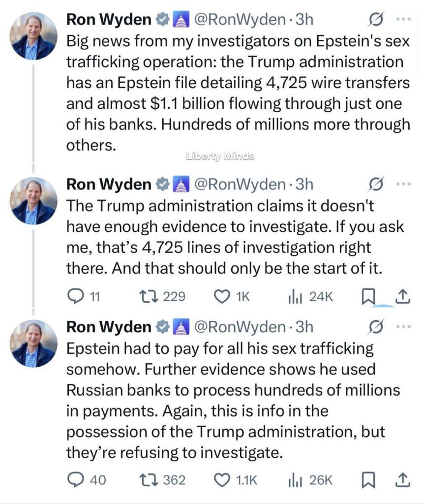Screen dimensions: 423x504
Task: Bookmark the second Ron Wyden tweet
Action: (x=368, y=297)
